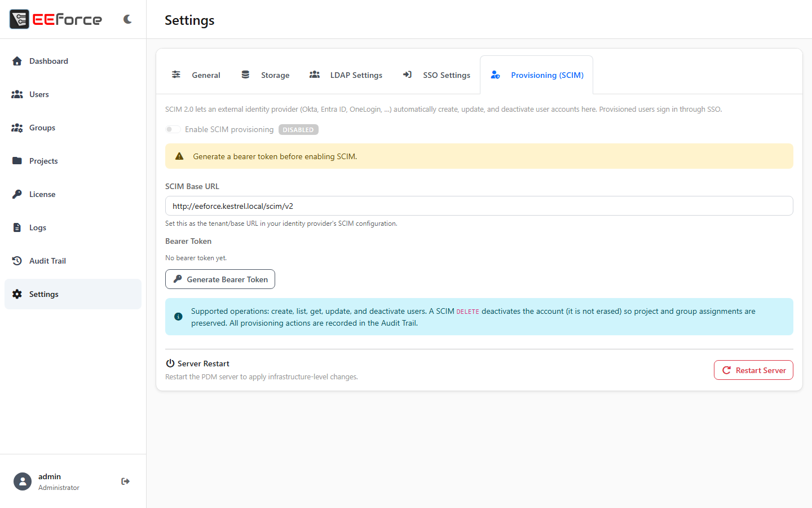Open Groups page from sidebar
Image resolution: width=812 pixels, height=508 pixels.
(73, 128)
